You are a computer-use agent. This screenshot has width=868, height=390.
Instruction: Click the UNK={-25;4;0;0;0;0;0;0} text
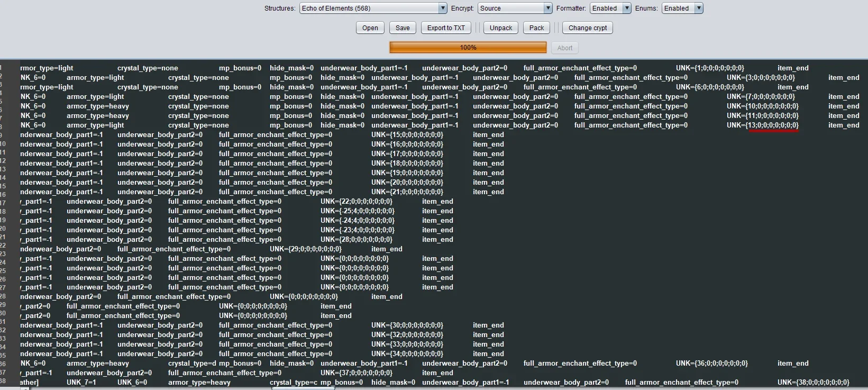[358, 211]
